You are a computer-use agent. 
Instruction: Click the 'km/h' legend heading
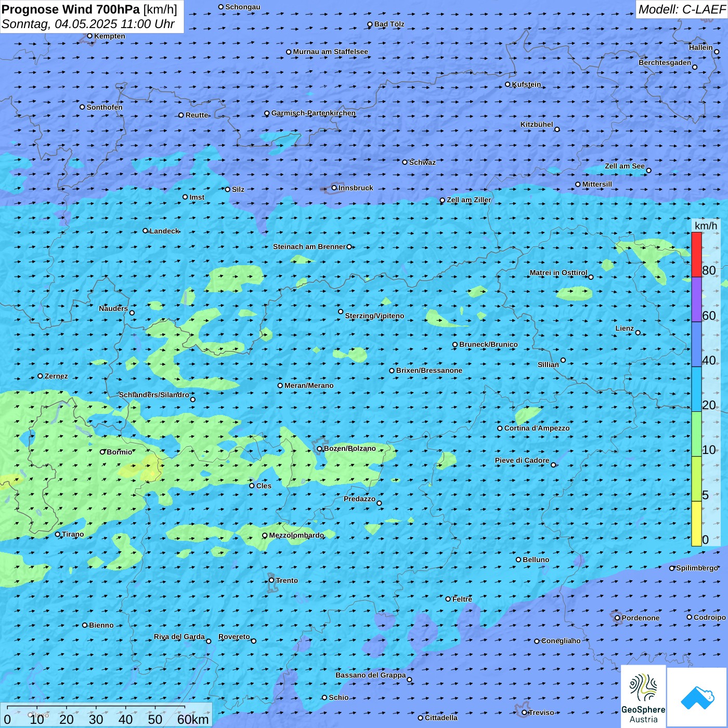[706, 226]
